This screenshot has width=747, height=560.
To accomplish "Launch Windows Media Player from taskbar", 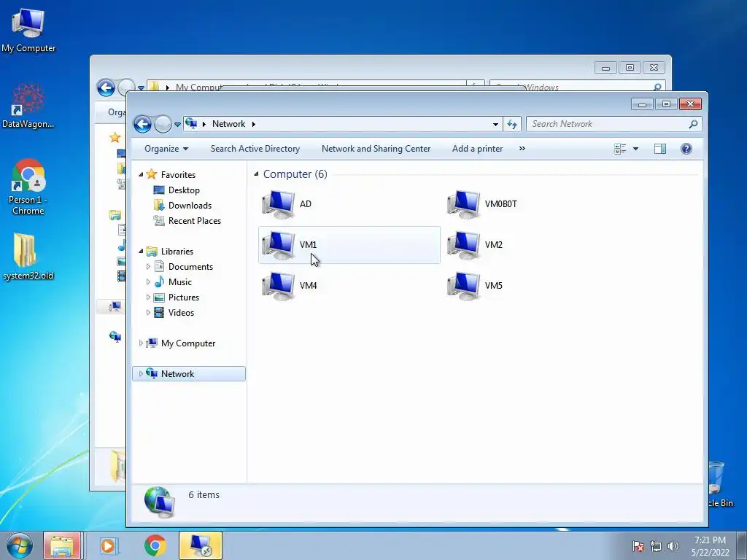I will [108, 545].
